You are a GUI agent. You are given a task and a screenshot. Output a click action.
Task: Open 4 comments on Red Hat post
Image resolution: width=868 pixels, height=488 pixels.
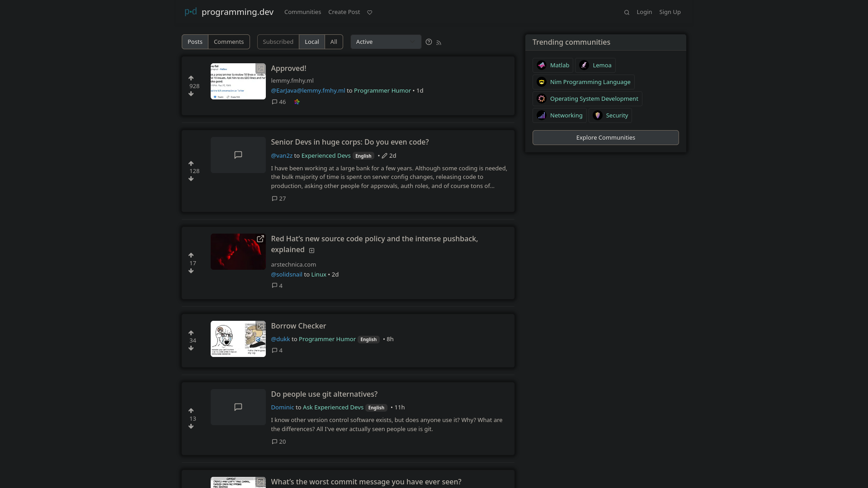point(277,286)
